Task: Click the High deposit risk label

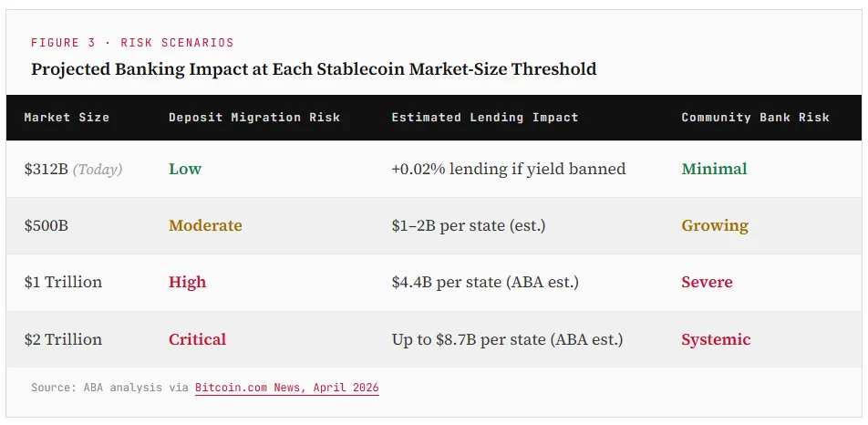Action: point(187,282)
